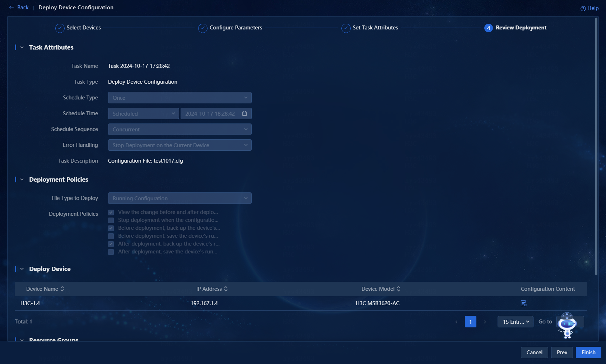Screen dimensions: 606x364
Task: Open the calendar picker icon
Action: [244, 113]
